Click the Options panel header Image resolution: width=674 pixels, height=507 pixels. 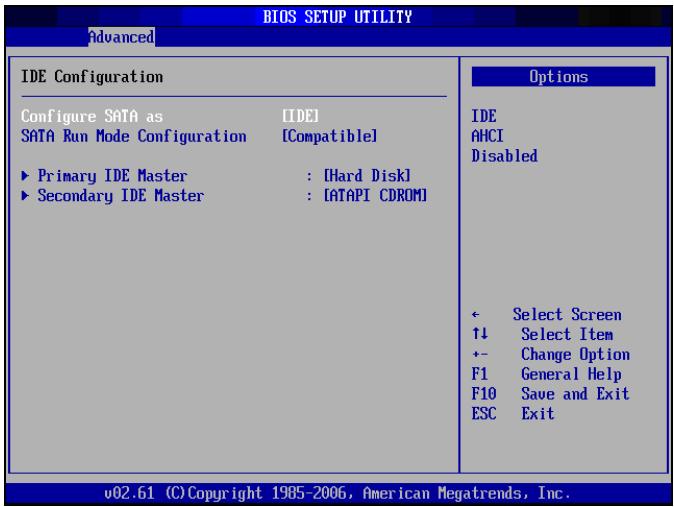pyautogui.click(x=564, y=77)
